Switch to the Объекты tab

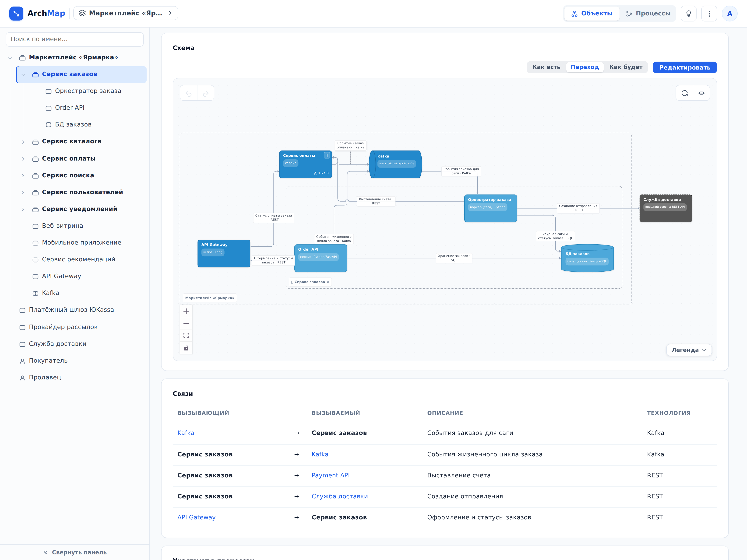(592, 14)
